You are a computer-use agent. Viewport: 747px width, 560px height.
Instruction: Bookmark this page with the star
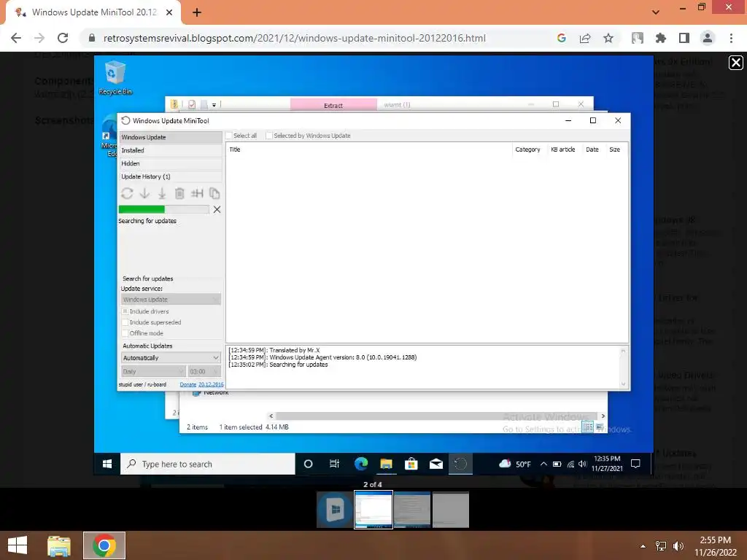tap(608, 38)
